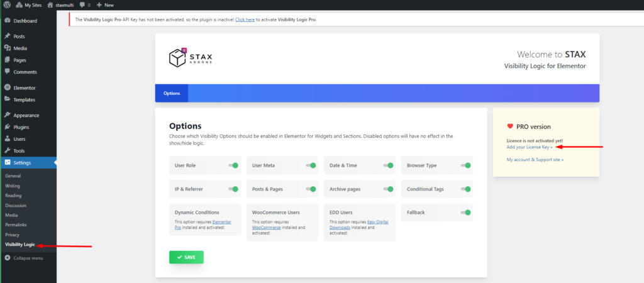644x283 pixels.
Task: Click the green SAVE button
Action: pyautogui.click(x=186, y=257)
